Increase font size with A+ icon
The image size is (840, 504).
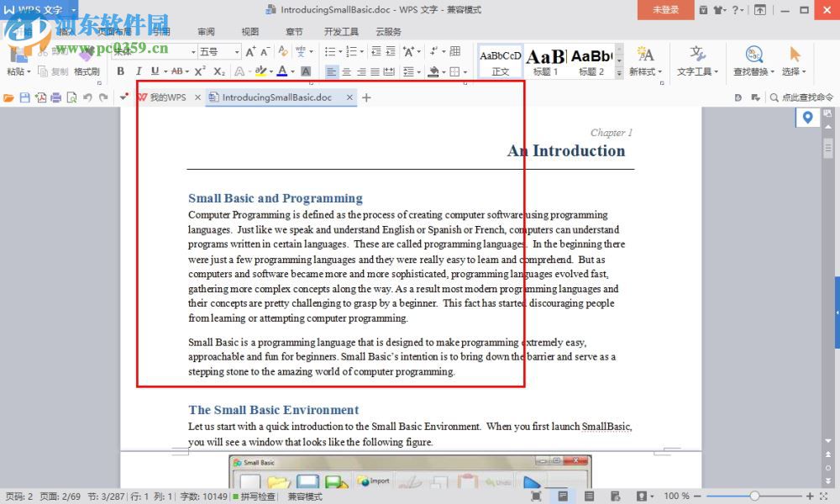tap(250, 51)
